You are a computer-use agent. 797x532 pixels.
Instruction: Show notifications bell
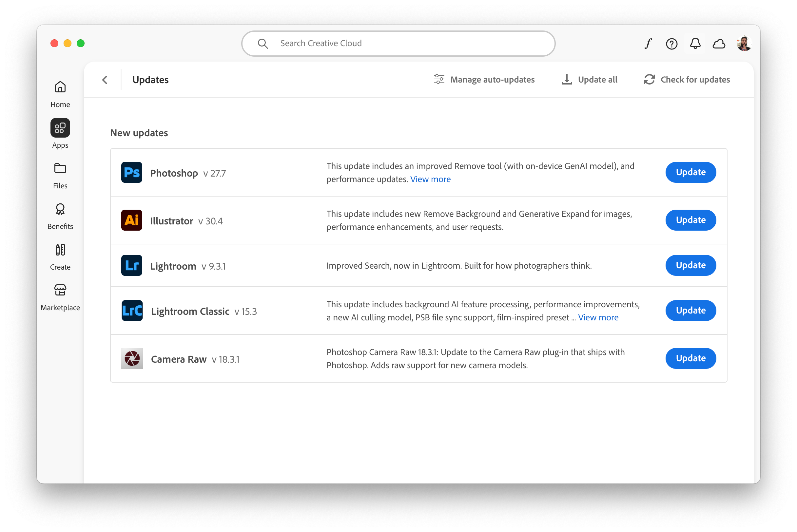tap(695, 44)
